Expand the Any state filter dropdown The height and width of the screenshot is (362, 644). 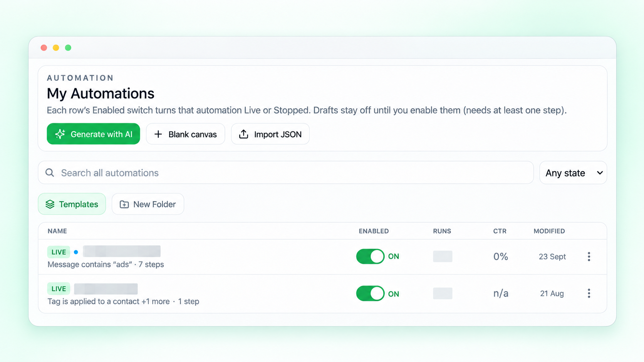point(573,173)
